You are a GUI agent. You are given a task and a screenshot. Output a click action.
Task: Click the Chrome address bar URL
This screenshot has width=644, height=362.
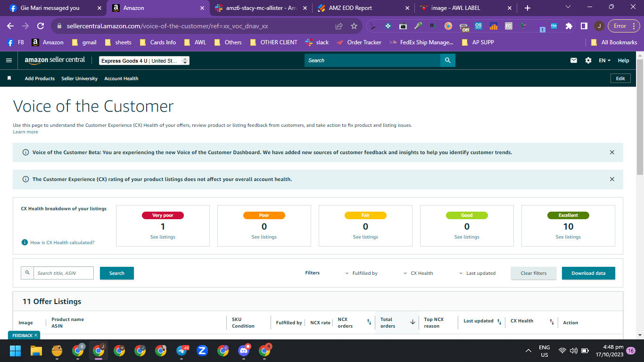[x=168, y=26]
